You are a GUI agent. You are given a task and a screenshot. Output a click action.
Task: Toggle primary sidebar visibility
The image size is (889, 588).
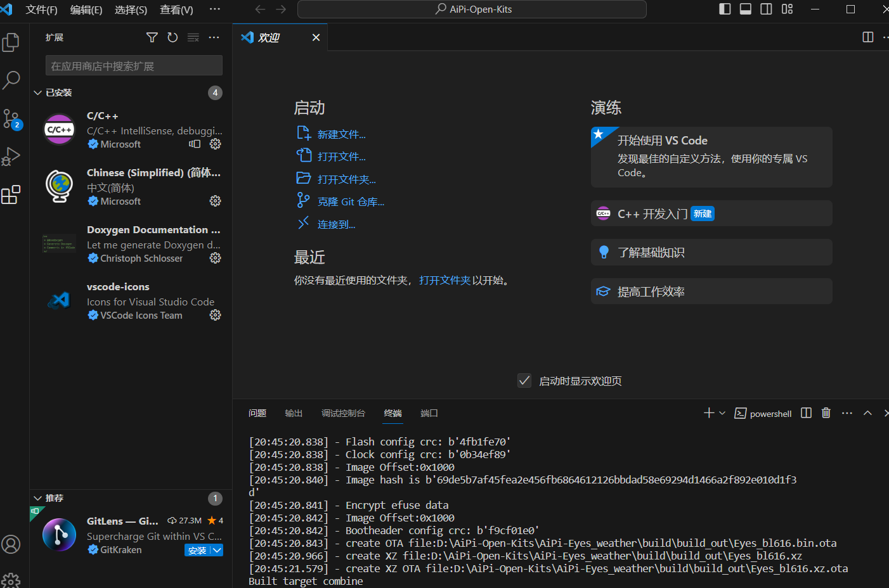(x=725, y=9)
